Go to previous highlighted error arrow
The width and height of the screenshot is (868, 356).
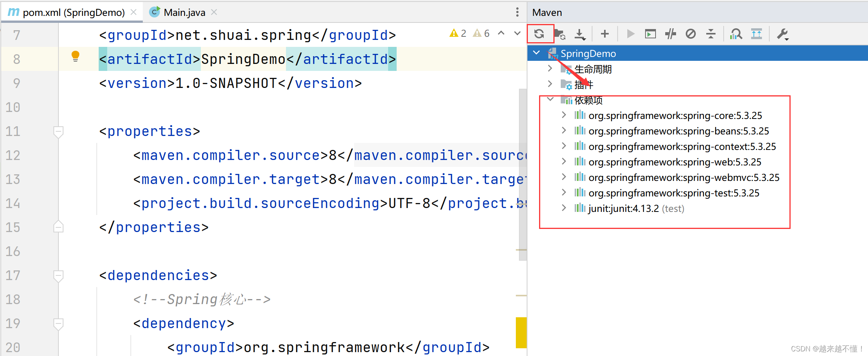(501, 33)
